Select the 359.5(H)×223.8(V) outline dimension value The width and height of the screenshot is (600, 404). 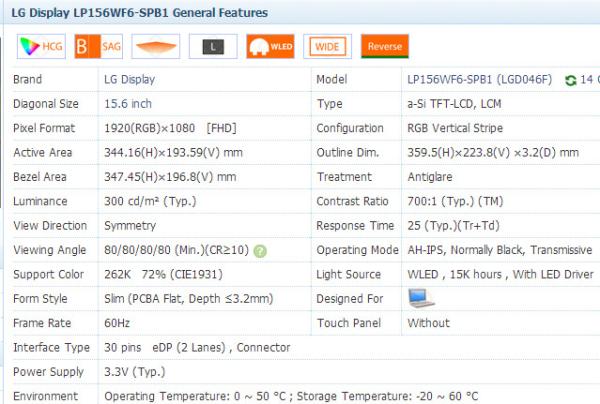tap(493, 153)
